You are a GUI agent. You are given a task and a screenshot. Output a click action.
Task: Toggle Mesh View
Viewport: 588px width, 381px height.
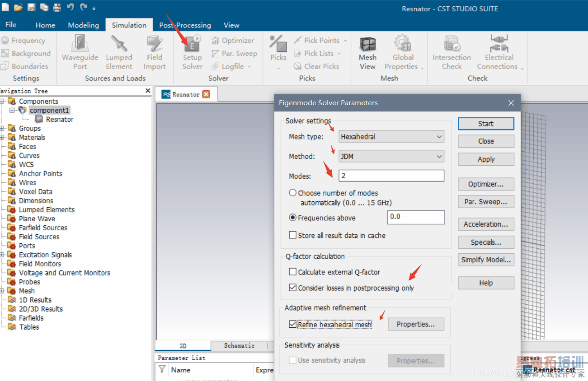tap(367, 53)
